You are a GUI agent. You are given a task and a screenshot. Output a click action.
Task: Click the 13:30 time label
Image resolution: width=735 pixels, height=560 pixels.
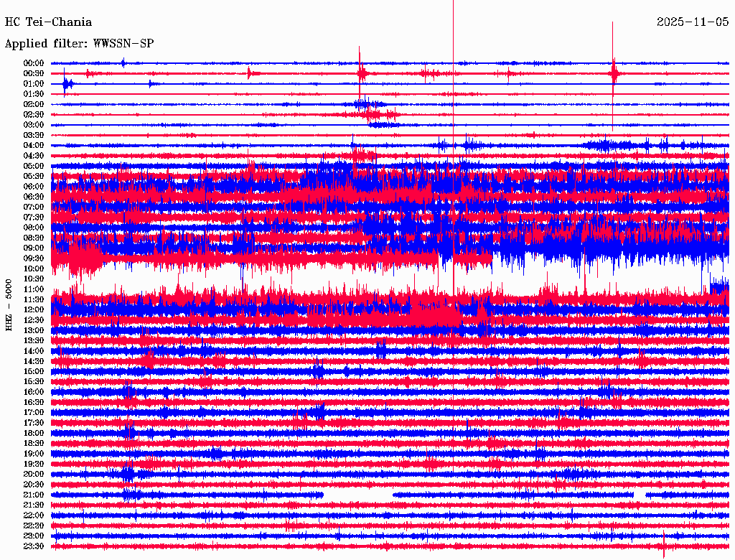(x=34, y=340)
